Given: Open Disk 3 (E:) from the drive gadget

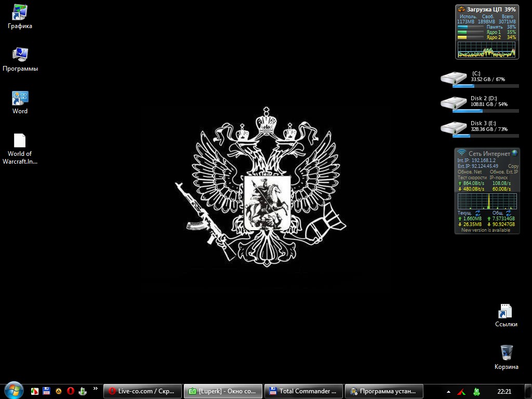Looking at the screenshot, I should [454, 128].
